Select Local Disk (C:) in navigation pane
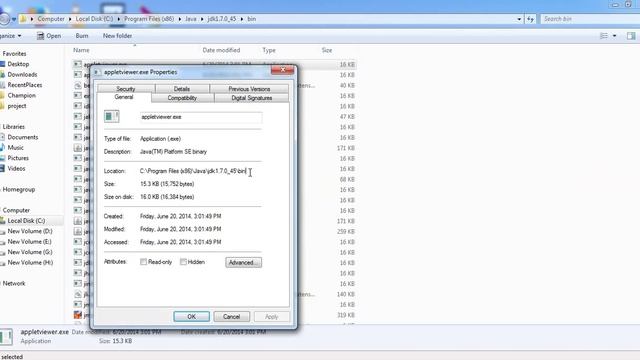The image size is (640, 360). pyautogui.click(x=26, y=221)
